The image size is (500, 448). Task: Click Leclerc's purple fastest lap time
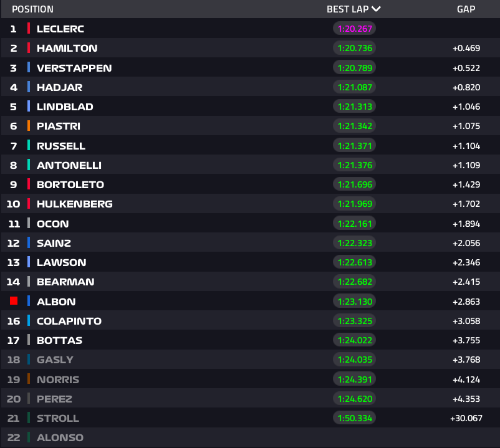[x=354, y=29]
